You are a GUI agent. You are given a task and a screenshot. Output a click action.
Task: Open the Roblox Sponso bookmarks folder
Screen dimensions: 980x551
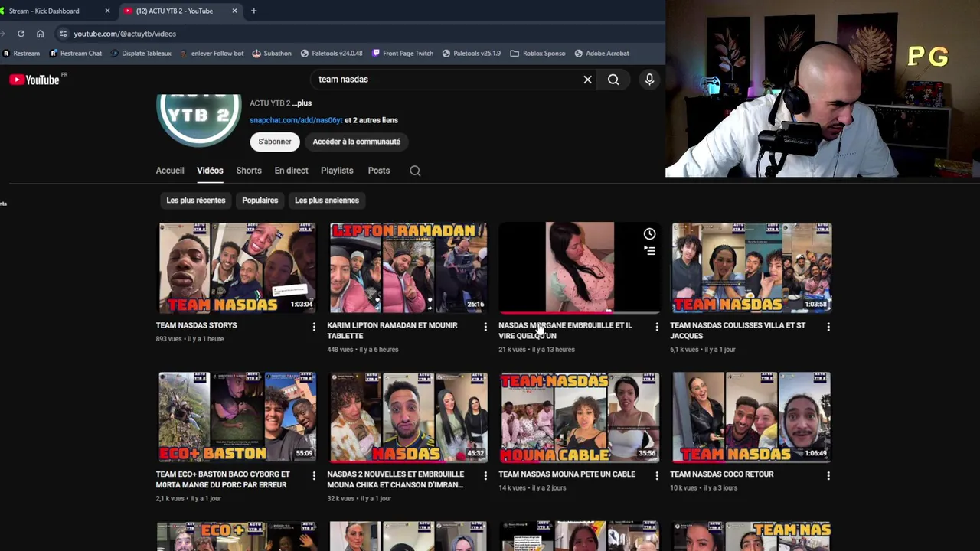click(537, 54)
